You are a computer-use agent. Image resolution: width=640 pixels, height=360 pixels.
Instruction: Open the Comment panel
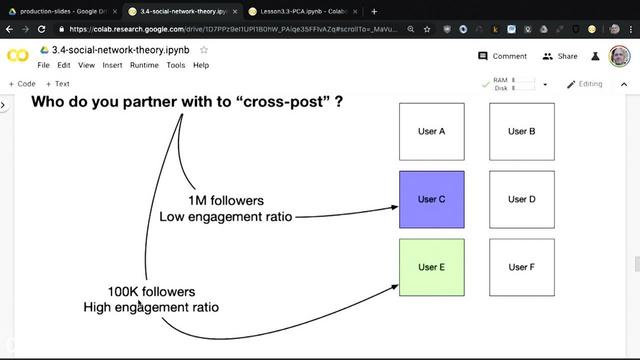[502, 56]
